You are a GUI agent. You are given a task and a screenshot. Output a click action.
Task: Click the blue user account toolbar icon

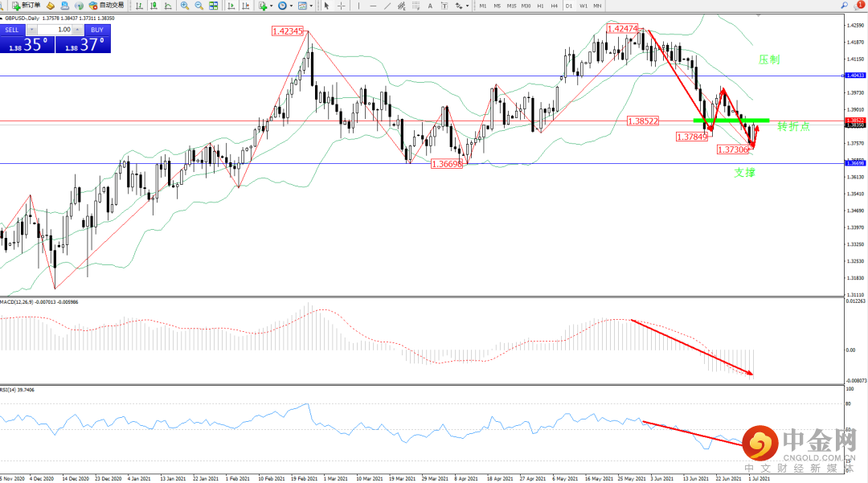point(65,6)
